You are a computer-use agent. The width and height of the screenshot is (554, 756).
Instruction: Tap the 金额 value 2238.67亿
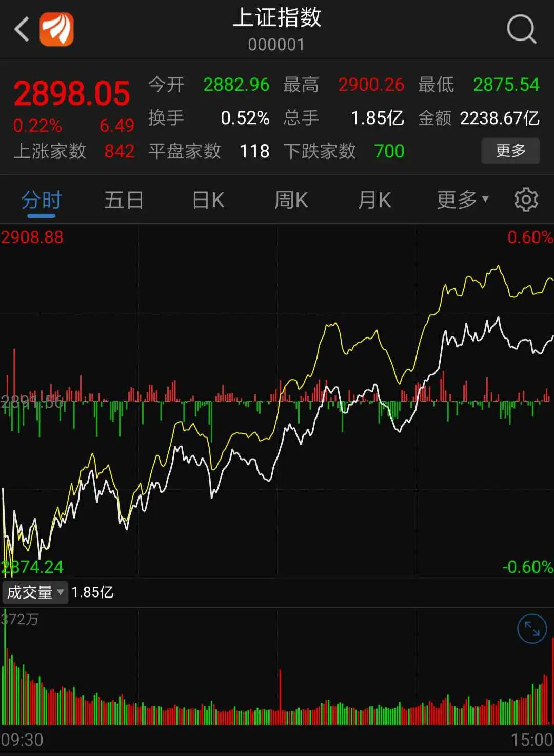coord(499,118)
